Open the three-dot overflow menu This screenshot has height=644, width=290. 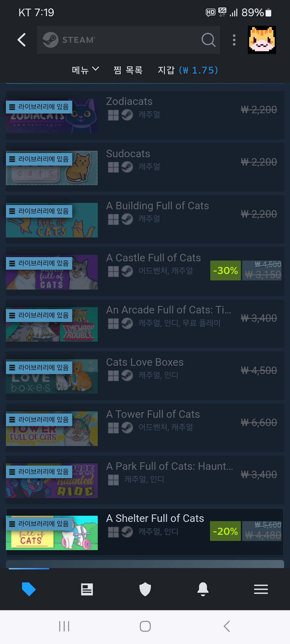pos(234,40)
